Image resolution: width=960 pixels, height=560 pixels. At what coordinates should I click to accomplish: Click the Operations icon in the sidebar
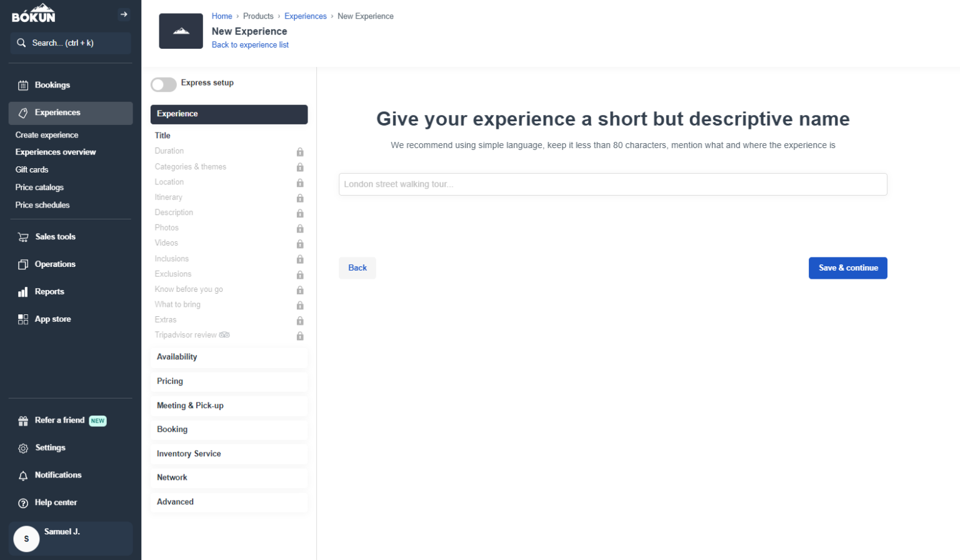(x=23, y=264)
